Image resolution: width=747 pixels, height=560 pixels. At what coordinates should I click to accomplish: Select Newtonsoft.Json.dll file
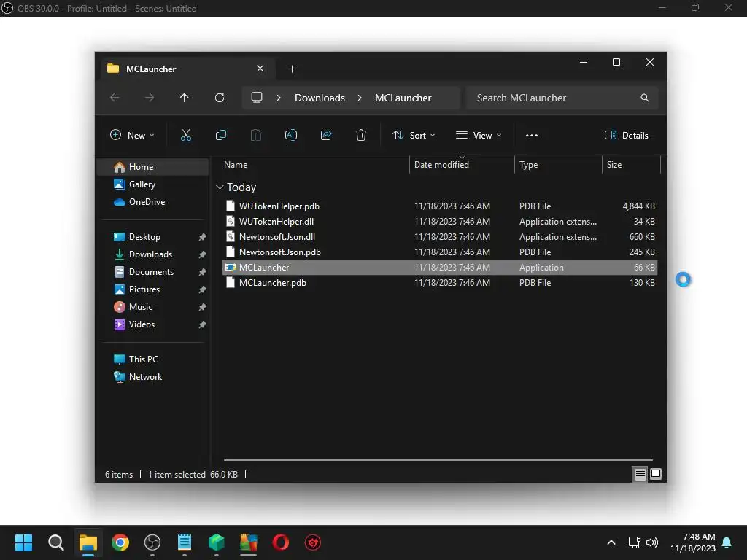[440, 237]
